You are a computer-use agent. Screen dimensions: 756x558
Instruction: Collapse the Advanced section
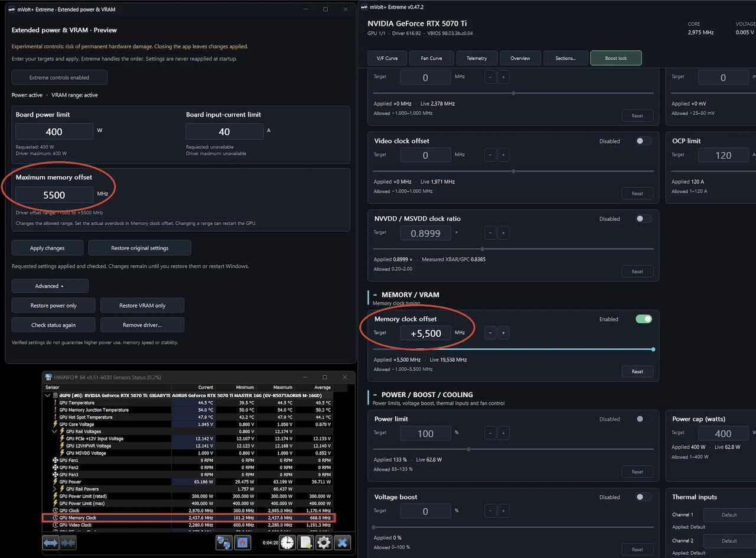click(50, 286)
